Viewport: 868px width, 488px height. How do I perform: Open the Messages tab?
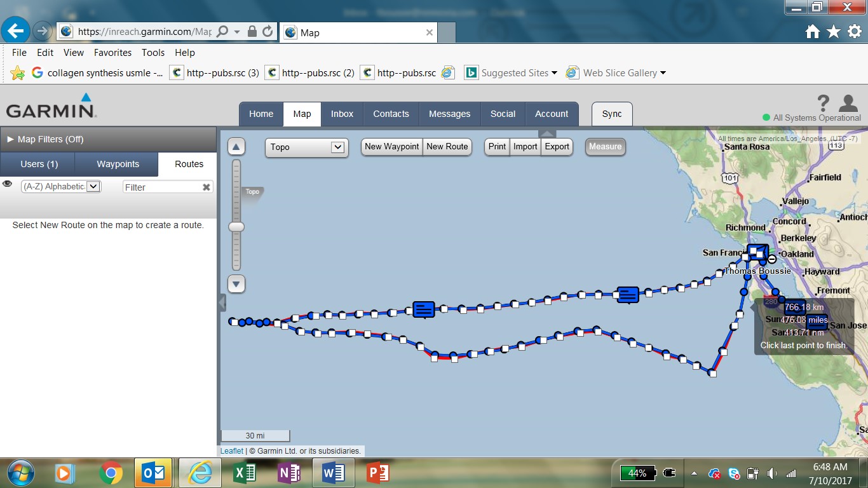[x=449, y=114]
